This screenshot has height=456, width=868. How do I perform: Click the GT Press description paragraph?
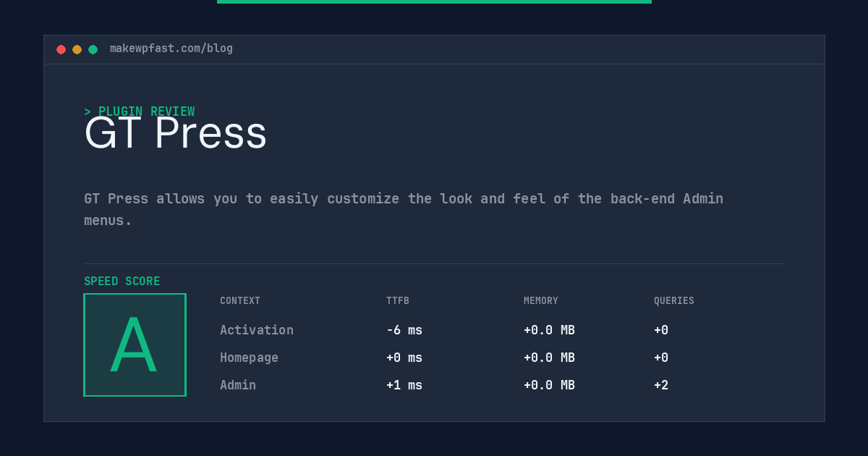404,209
